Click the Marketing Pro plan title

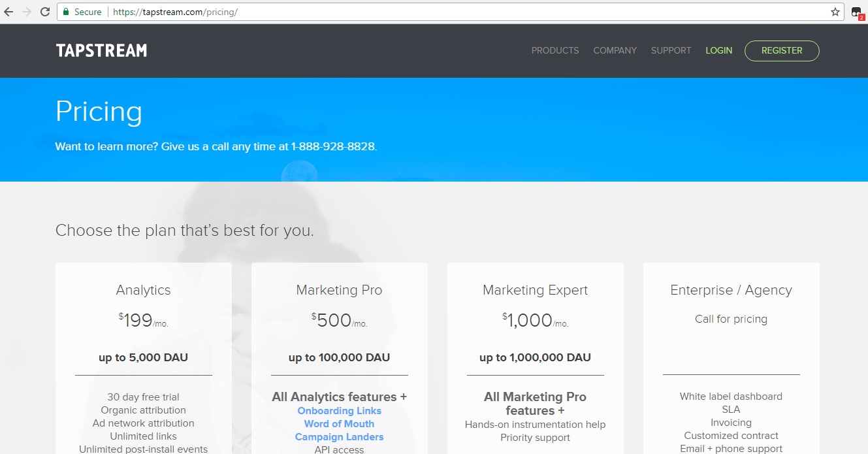(x=339, y=290)
